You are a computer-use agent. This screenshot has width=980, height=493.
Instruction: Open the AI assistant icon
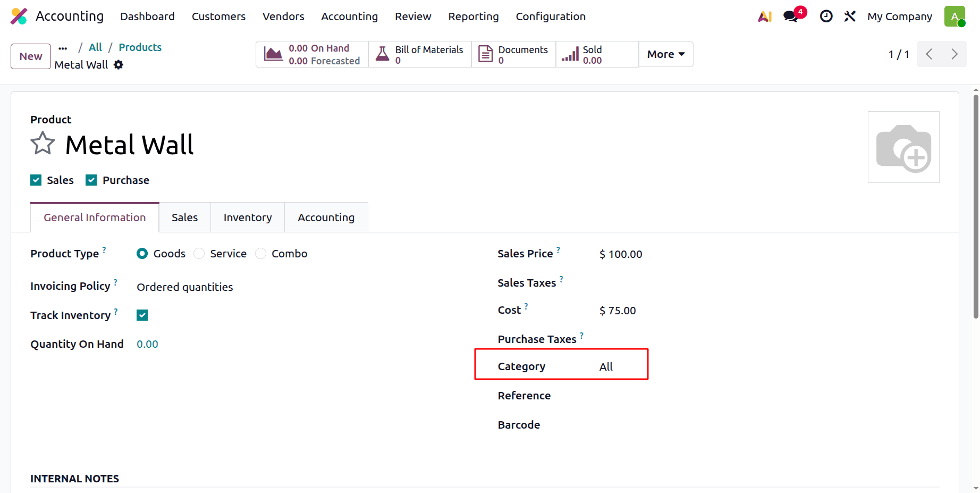[x=765, y=16]
